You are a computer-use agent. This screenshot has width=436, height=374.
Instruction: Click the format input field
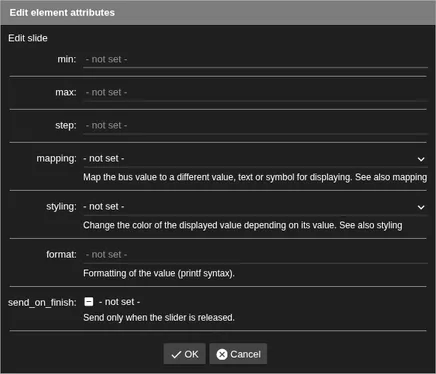pos(255,255)
